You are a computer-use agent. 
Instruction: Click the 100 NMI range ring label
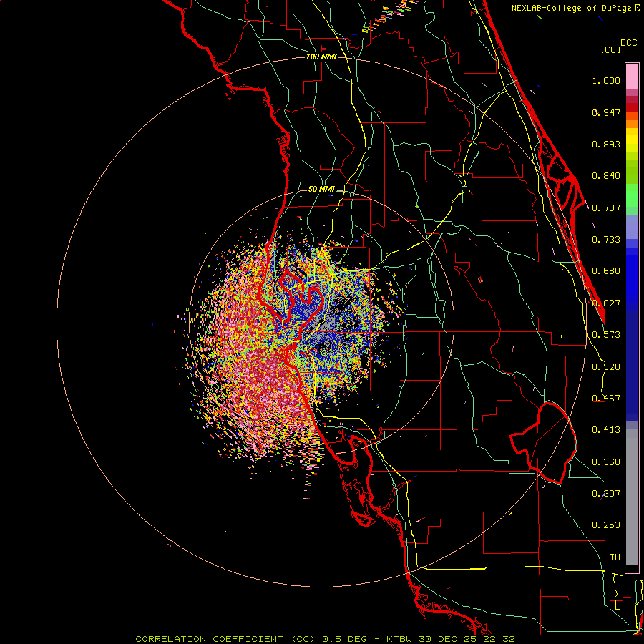tap(321, 57)
